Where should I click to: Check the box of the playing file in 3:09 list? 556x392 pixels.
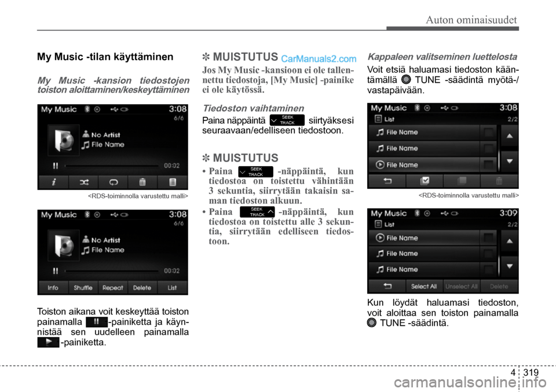[488, 238]
